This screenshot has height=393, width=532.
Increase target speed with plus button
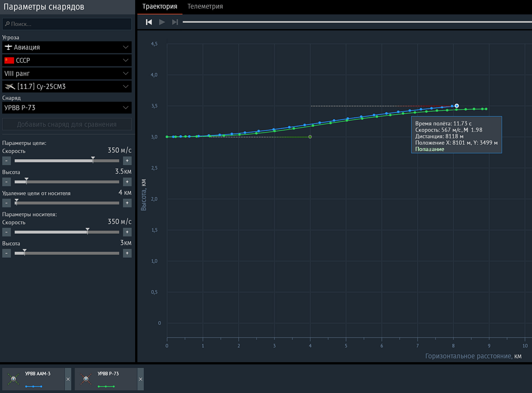(x=127, y=161)
